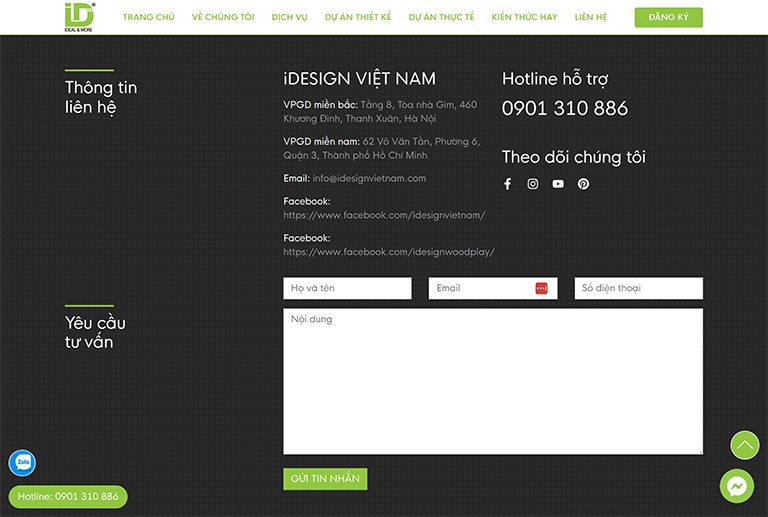Focus the Họ và tên input field

347,288
